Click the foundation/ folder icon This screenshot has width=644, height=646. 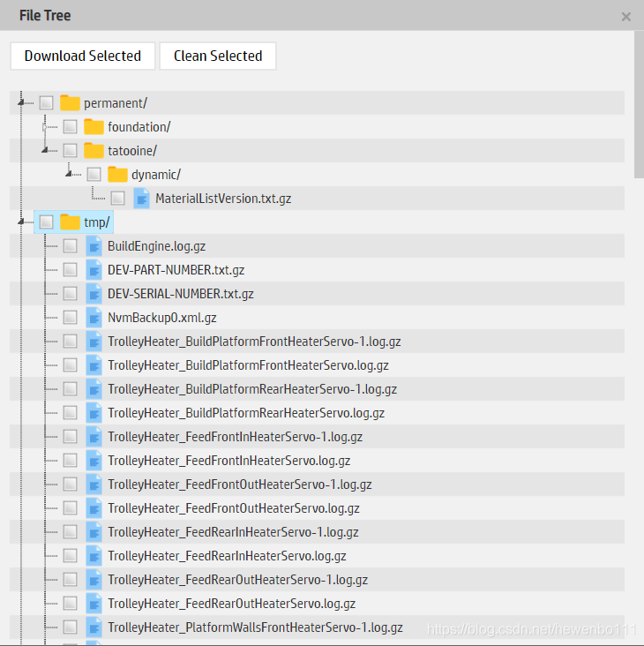[94, 127]
